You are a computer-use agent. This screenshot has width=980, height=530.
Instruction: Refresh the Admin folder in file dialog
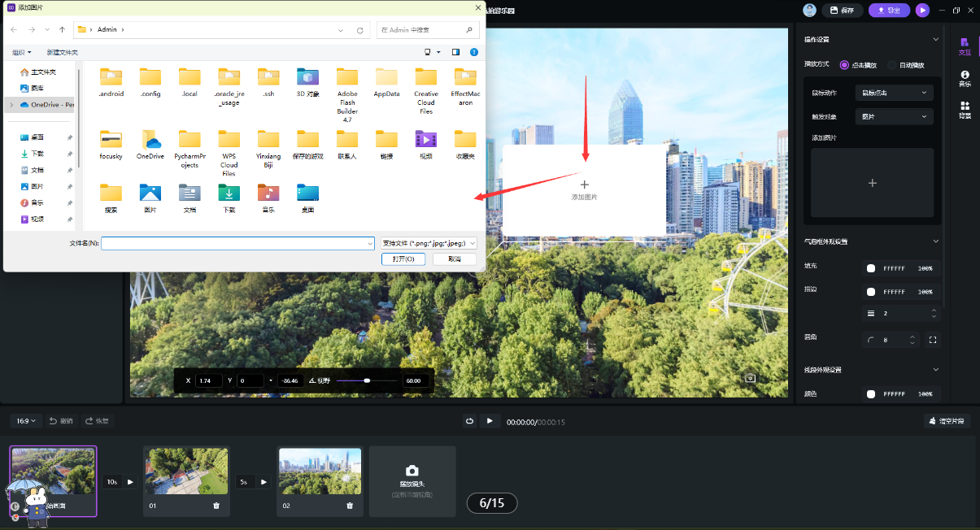pos(360,30)
